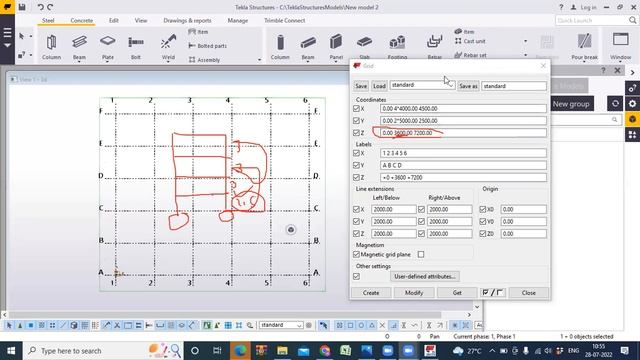Click the Get button in Grid dialog
Image resolution: width=640 pixels, height=360 pixels.
tap(457, 293)
